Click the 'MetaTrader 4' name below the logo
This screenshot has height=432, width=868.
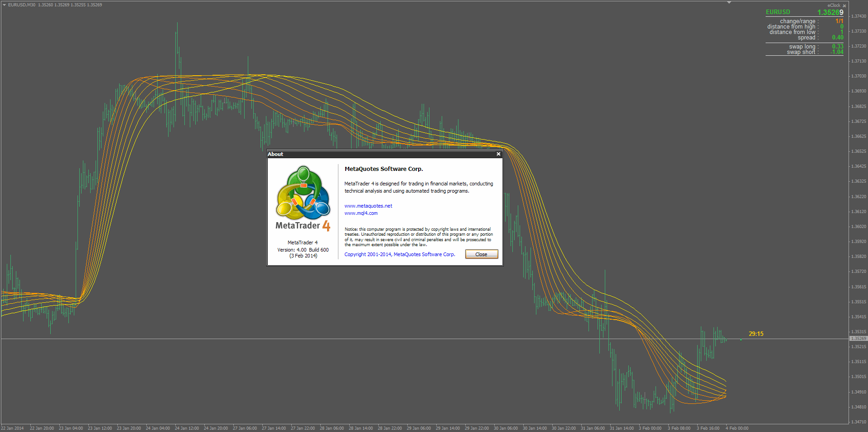coord(303,243)
